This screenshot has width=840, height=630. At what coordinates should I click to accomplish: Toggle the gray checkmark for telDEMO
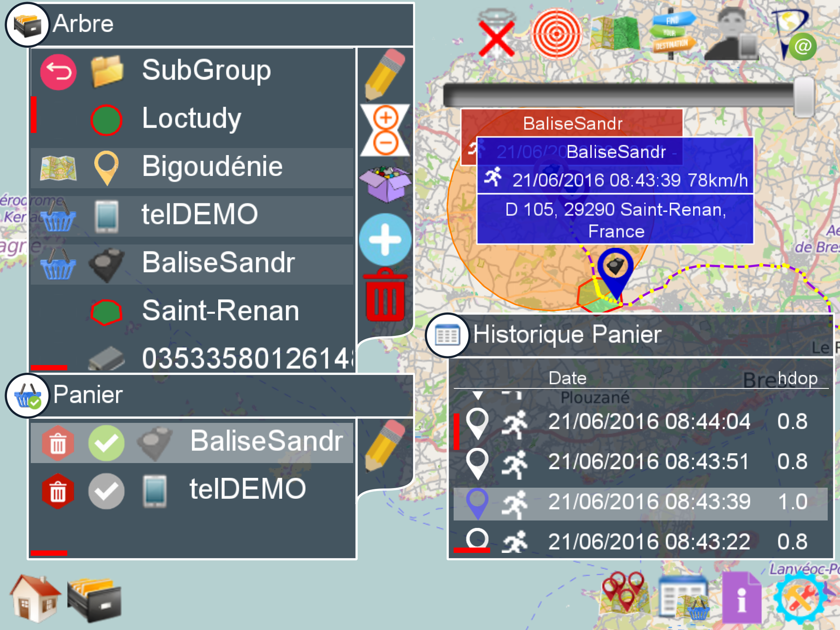coord(106,491)
